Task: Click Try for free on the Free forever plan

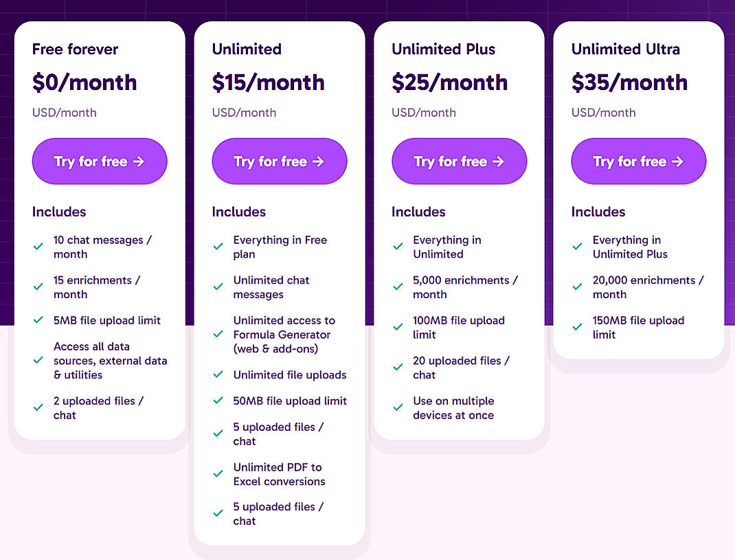Action: pos(100,161)
